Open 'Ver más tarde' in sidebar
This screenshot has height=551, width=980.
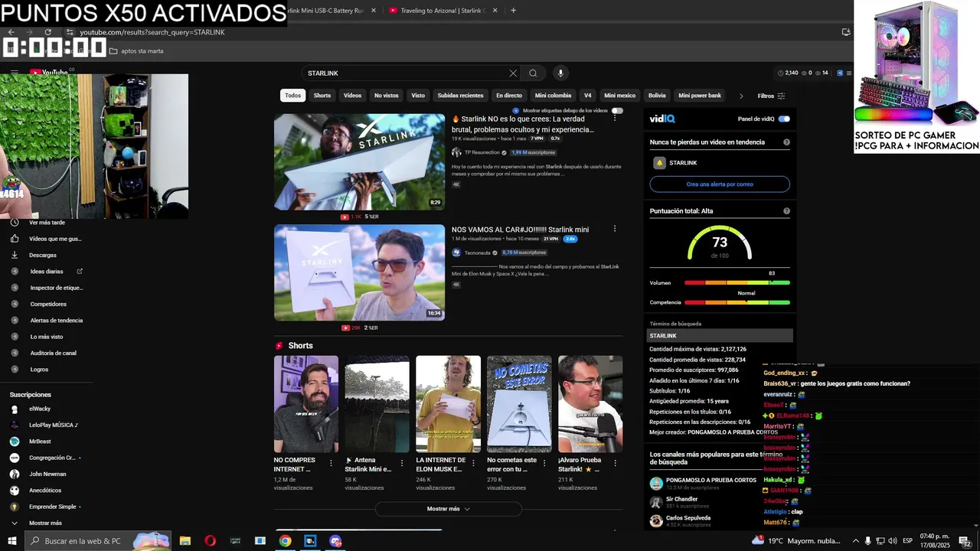[46, 223]
